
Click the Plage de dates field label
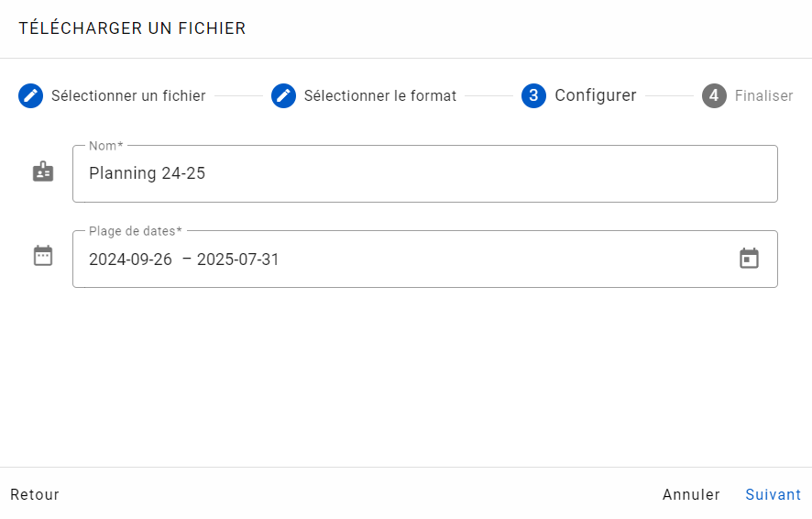[135, 231]
